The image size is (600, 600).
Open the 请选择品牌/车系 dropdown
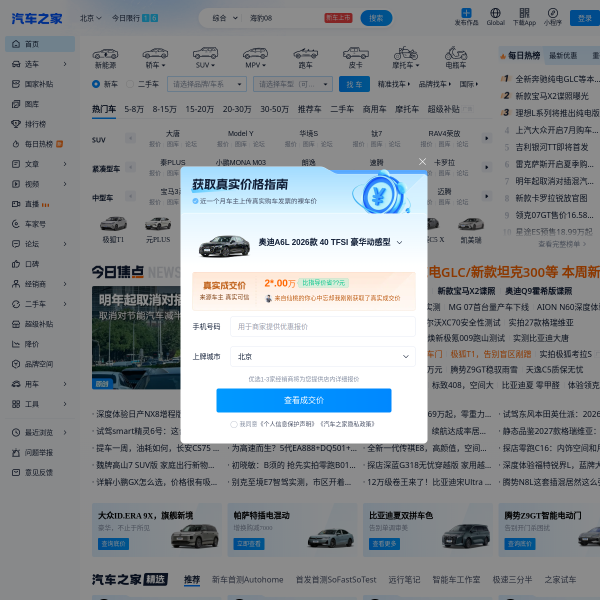pyautogui.click(x=207, y=84)
